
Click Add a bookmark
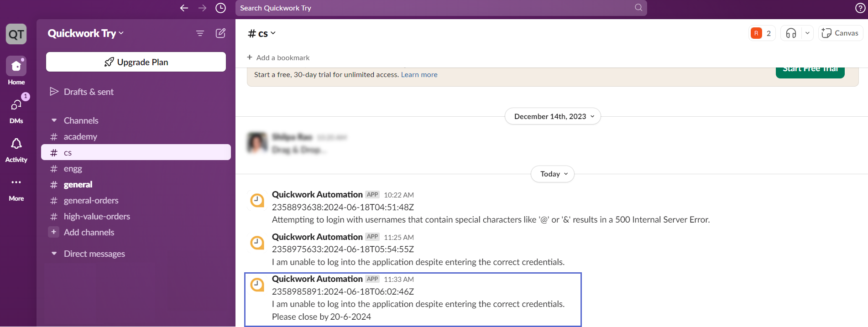click(x=278, y=57)
